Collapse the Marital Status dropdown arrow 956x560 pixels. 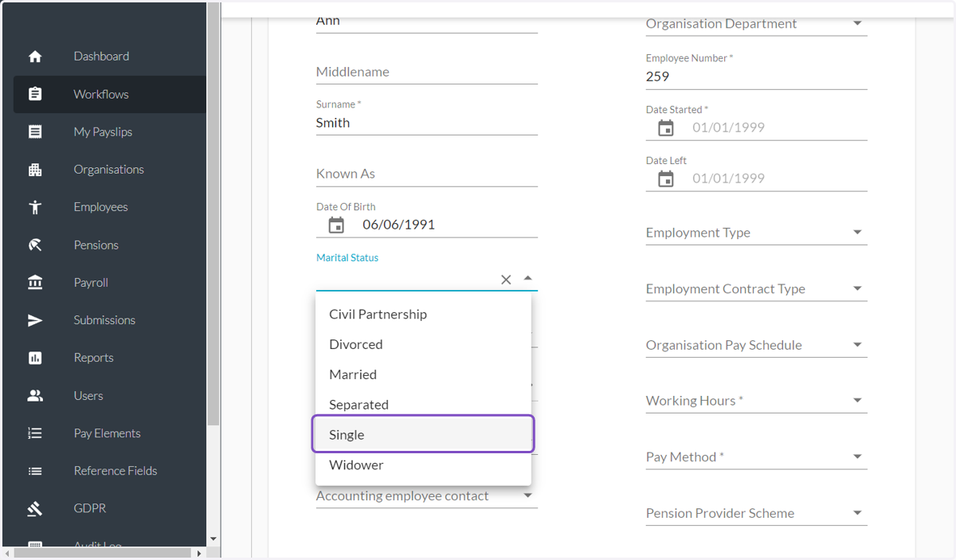coord(527,279)
